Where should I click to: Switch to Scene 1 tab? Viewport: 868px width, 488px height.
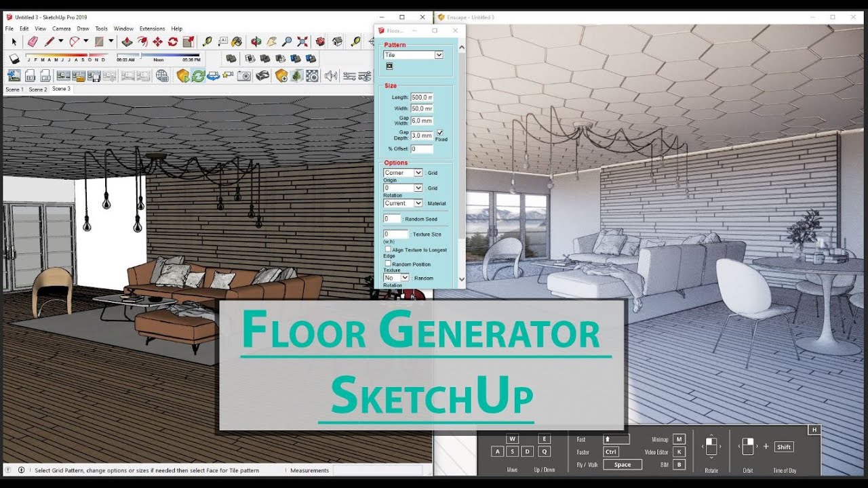tap(14, 89)
